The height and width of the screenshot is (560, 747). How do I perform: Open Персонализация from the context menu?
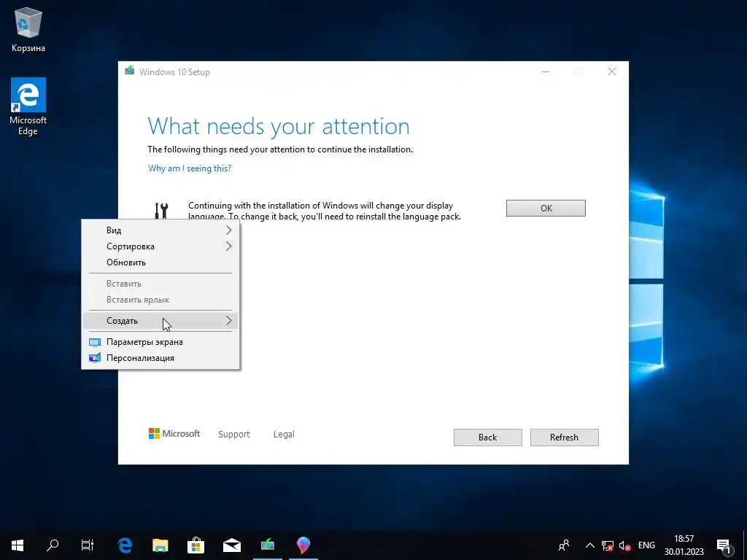point(160,358)
